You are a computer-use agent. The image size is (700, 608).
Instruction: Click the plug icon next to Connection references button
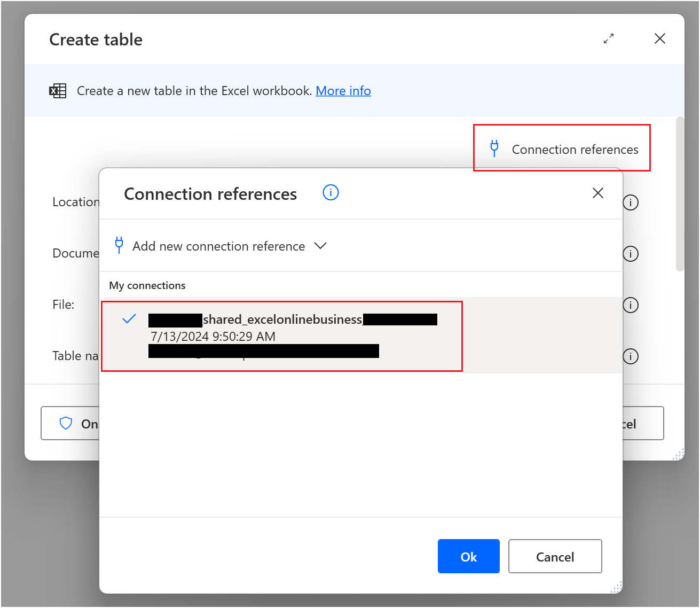click(x=494, y=149)
